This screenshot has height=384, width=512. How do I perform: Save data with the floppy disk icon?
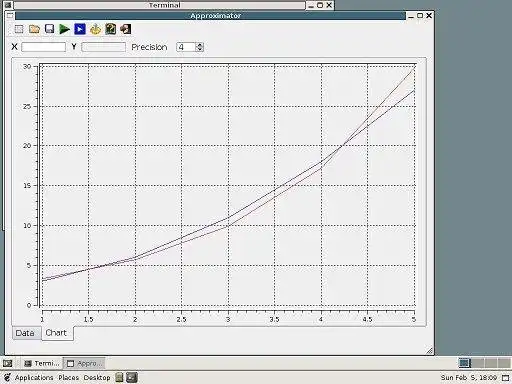[x=49, y=29]
